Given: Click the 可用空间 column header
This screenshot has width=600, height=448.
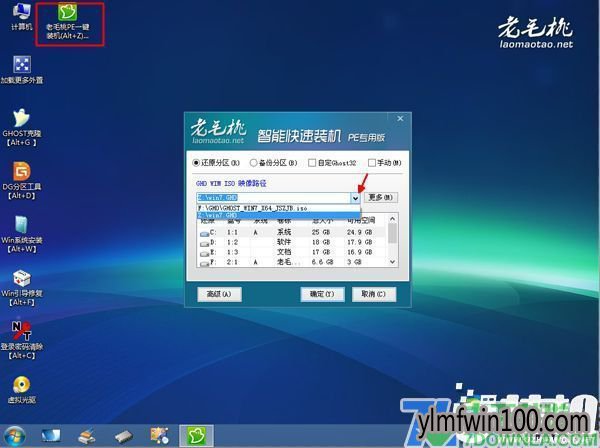Looking at the screenshot, I should click(361, 221).
